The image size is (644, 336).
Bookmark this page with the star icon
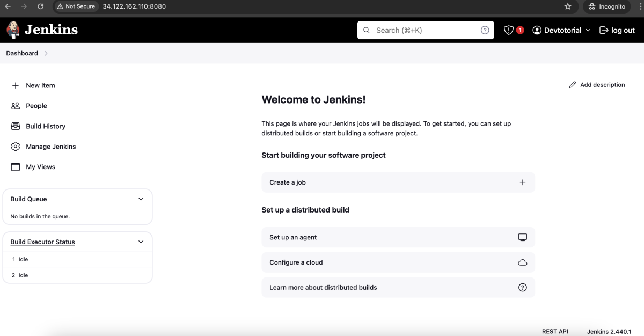pos(568,6)
